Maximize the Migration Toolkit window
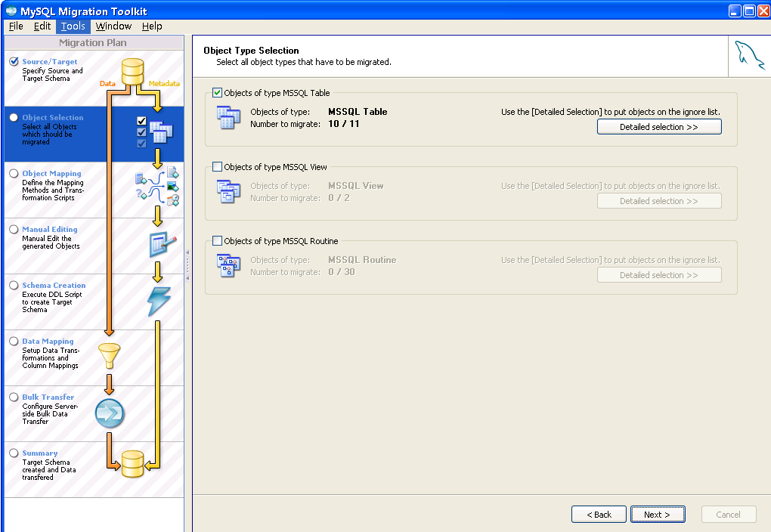Image resolution: width=771 pixels, height=532 pixels. tap(749, 11)
